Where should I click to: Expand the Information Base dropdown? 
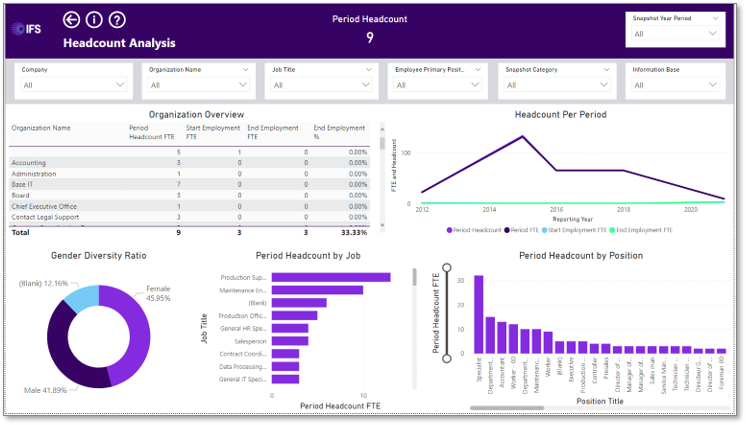(675, 85)
